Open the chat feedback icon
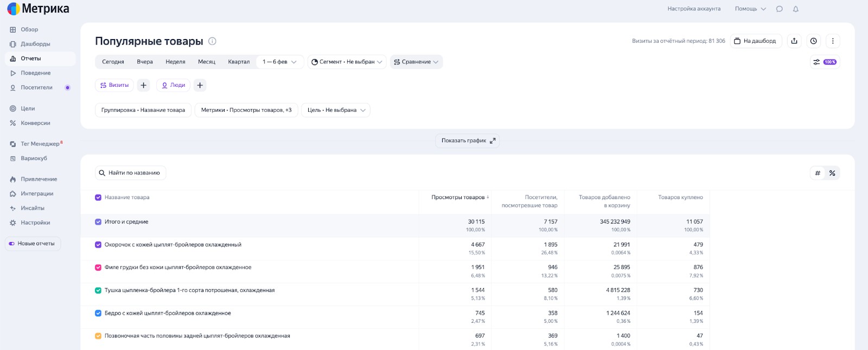This screenshot has height=350, width=868. (x=780, y=9)
